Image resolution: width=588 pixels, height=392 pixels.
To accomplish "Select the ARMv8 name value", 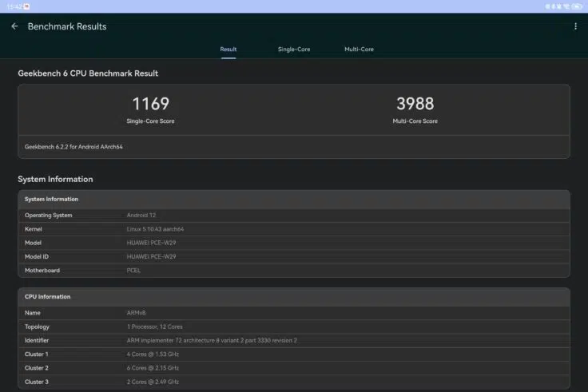I will click(136, 312).
